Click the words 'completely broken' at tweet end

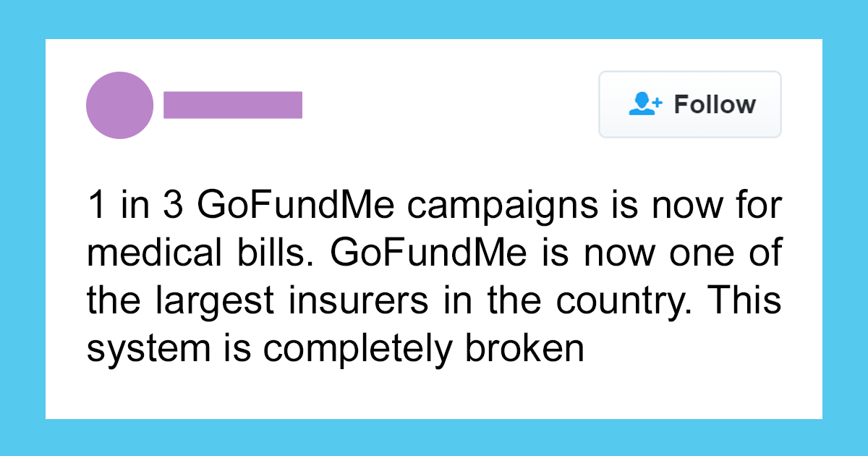[x=423, y=350]
